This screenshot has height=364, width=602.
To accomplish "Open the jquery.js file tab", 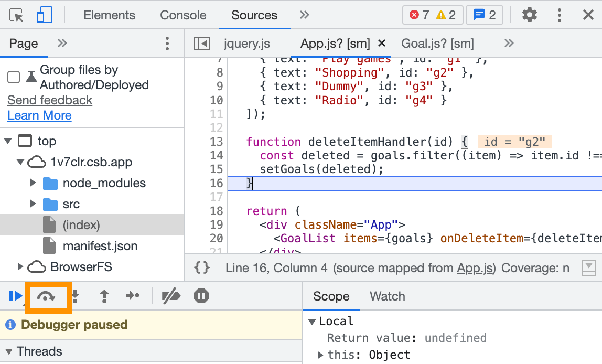I will pyautogui.click(x=247, y=44).
